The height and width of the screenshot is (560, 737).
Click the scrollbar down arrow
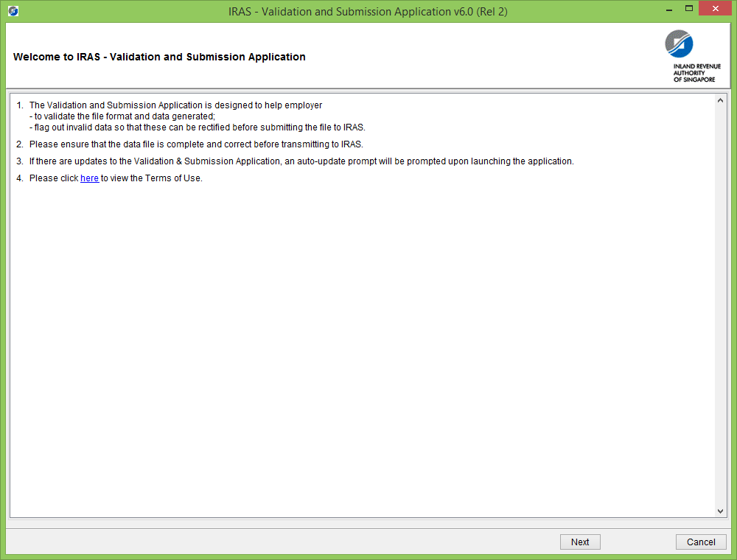coord(720,511)
